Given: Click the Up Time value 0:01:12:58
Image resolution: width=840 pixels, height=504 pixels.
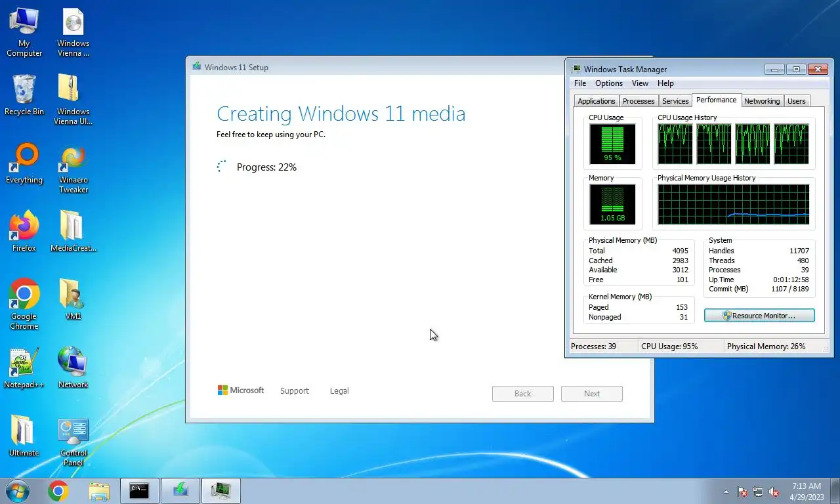Looking at the screenshot, I should (791, 280).
